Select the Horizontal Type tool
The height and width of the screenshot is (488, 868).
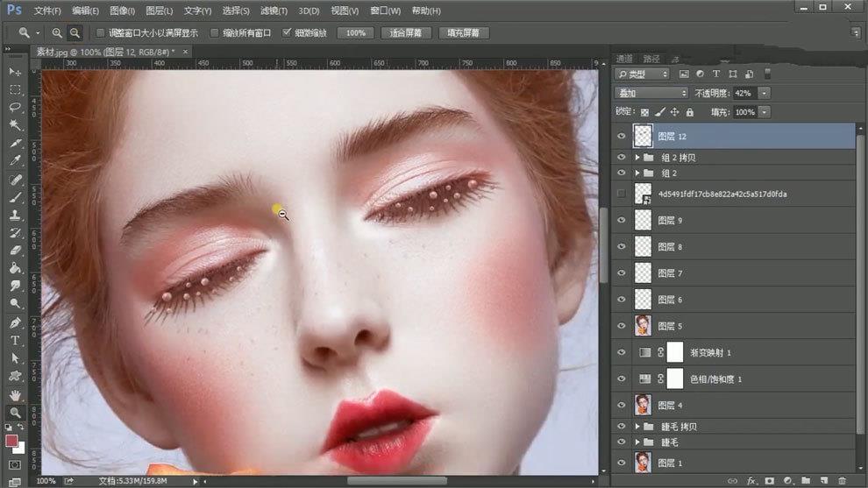(x=15, y=340)
